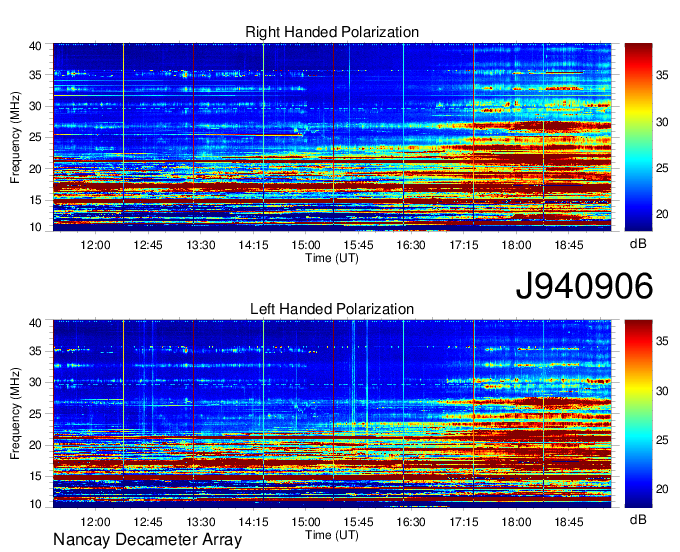This screenshot has width=680, height=552.
Task: Click the 18:00 tick of Left Handed plot
Action: pos(517,522)
